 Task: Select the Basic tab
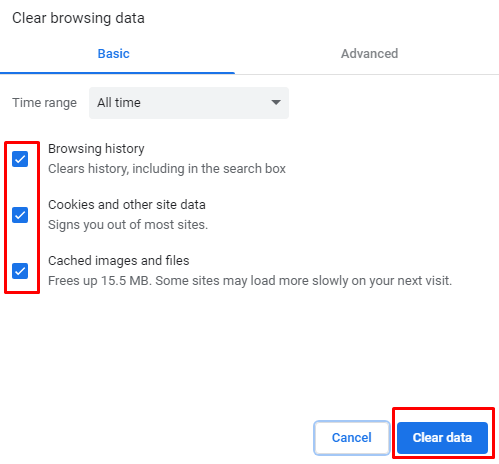tap(114, 54)
